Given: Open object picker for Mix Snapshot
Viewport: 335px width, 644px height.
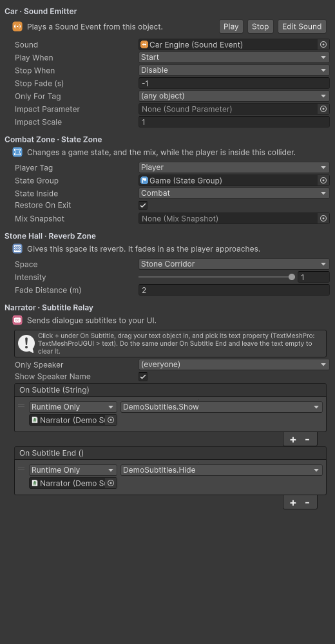Looking at the screenshot, I should 323,218.
